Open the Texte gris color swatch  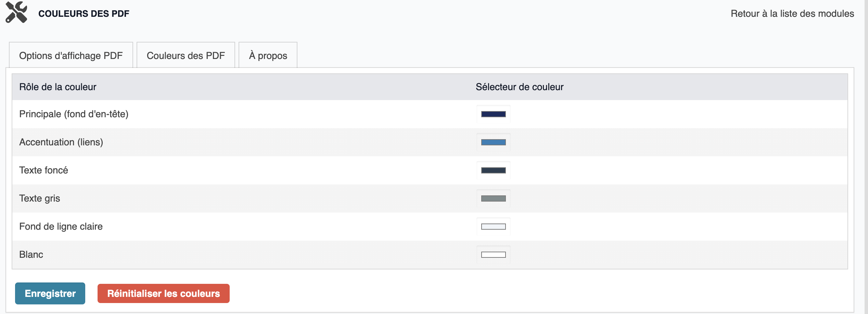click(493, 198)
